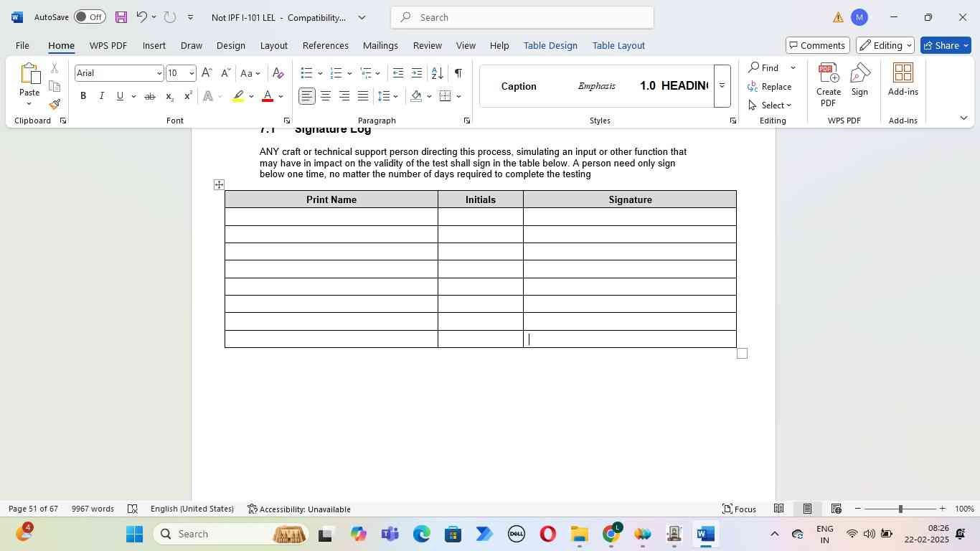980x551 pixels.
Task: Click the zoom slider handle
Action: [x=900, y=509]
